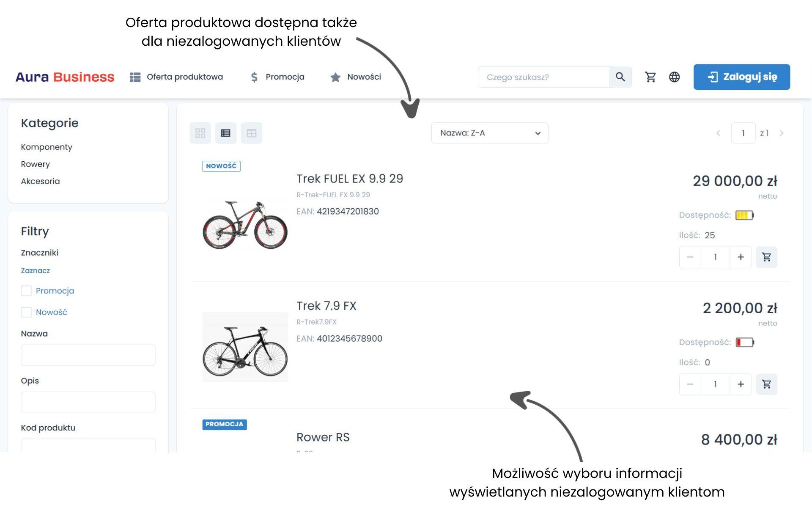Select the Rowery category
812x508 pixels.
pos(36,164)
